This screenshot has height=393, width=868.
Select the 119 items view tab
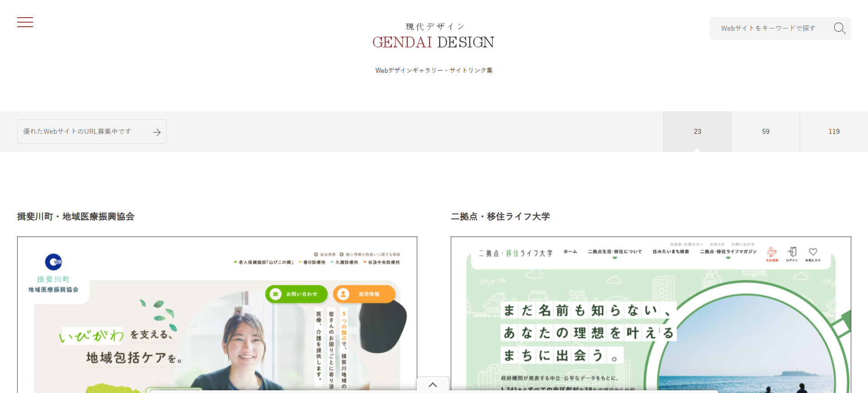(834, 132)
